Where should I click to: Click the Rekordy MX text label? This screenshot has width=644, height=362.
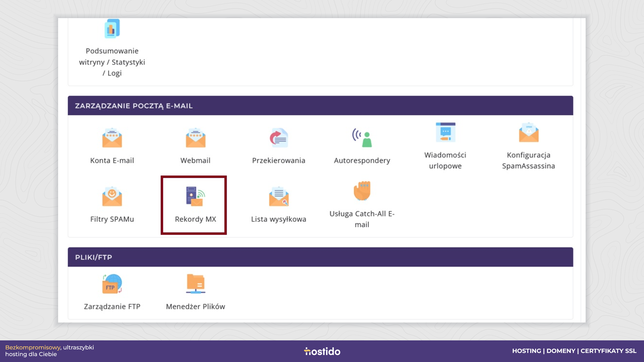195,219
